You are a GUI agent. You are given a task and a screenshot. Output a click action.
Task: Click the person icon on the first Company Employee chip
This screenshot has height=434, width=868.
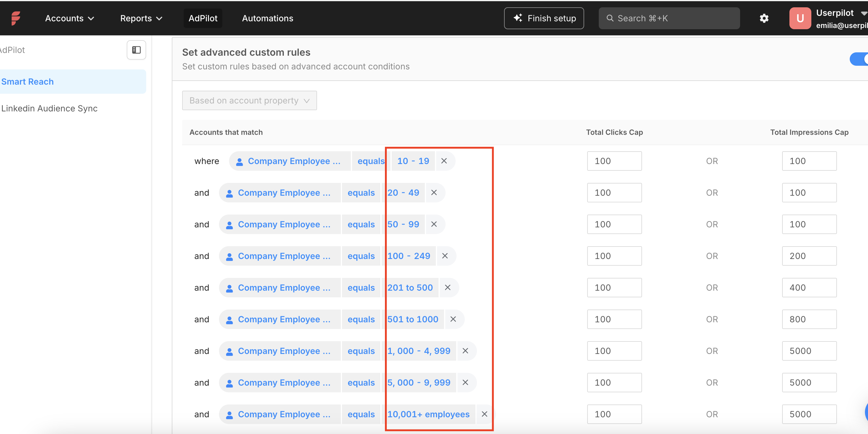click(x=240, y=161)
